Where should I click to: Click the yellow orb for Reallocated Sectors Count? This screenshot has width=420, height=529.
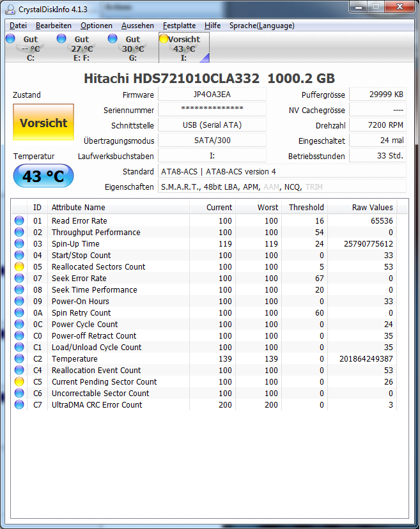coord(19,266)
